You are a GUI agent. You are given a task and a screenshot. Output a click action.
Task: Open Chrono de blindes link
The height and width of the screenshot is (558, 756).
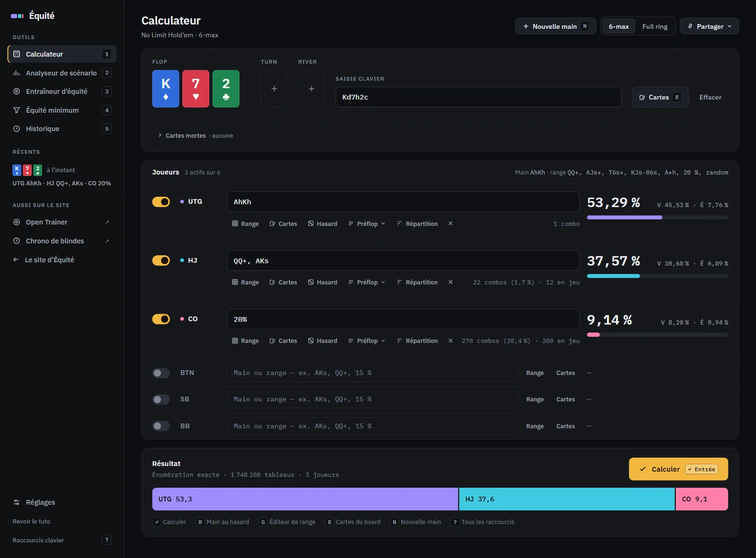(x=62, y=241)
